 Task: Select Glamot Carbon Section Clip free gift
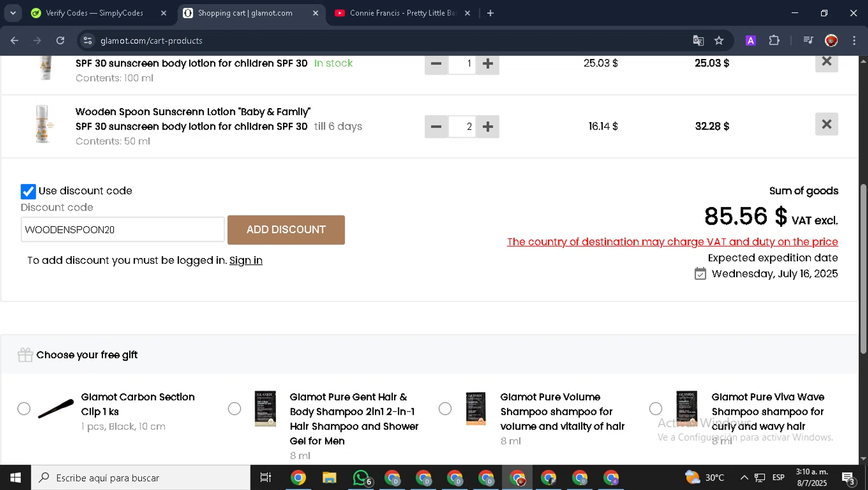coord(24,408)
